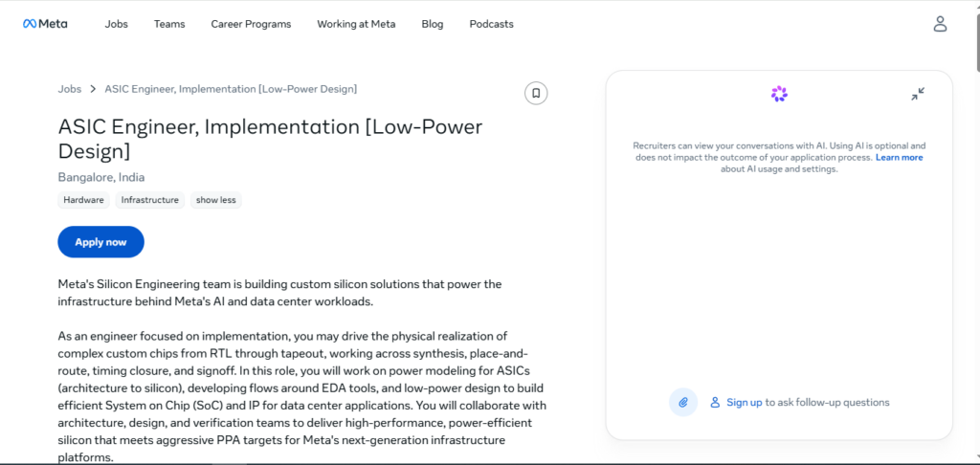Collapse tags with show less
980x465 pixels.
[215, 200]
